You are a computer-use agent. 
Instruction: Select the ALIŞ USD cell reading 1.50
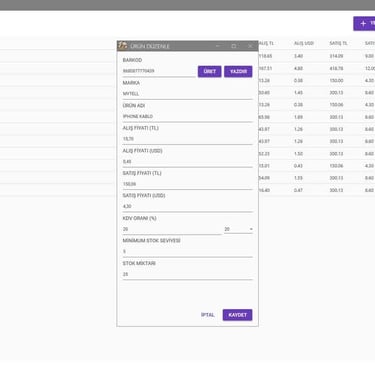[298, 154]
